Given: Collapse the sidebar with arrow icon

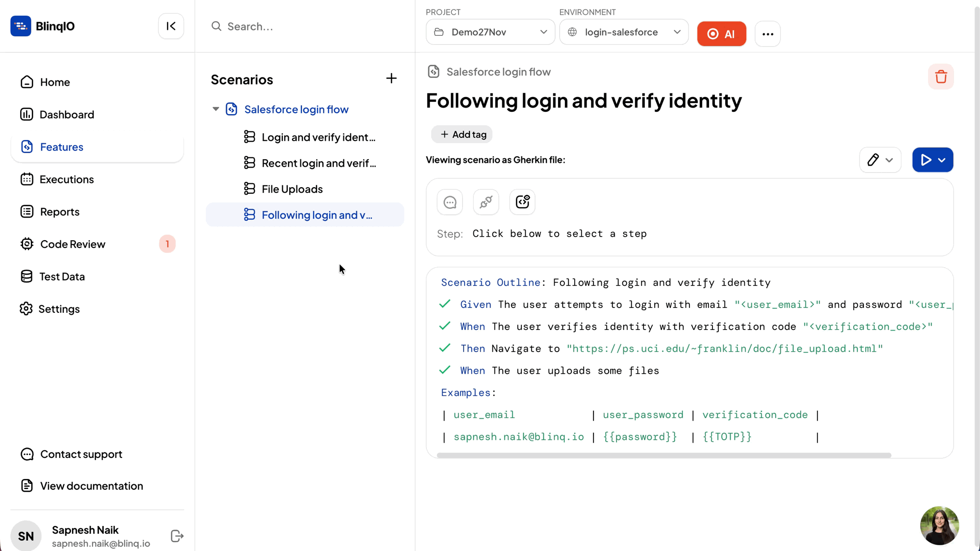Looking at the screenshot, I should pos(171,26).
